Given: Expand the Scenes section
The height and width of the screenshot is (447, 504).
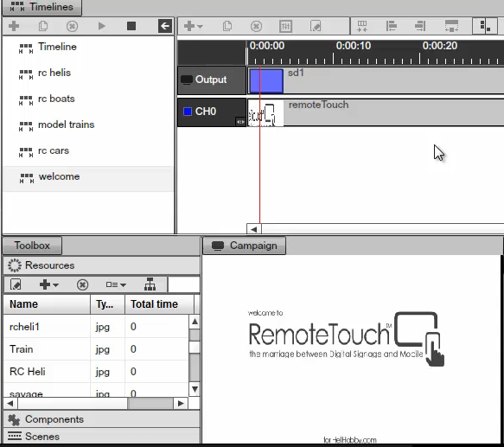Looking at the screenshot, I should pos(101,437).
